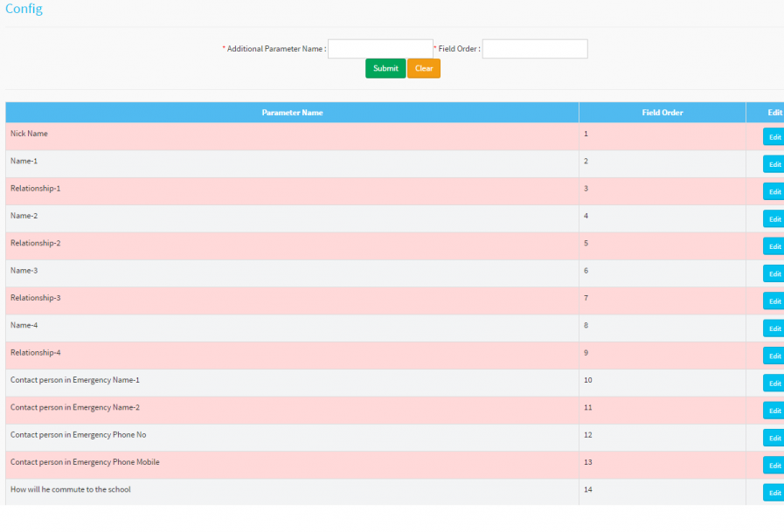Edit the Name-3 parameter row
The image size is (784, 532).
coord(774,273)
